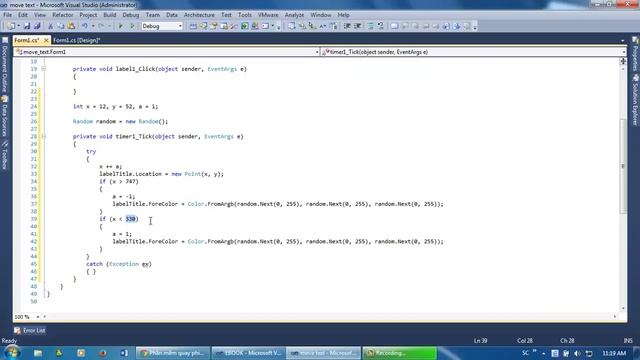640x360 pixels.
Task: Start debugging with the green play icon
Action: click(121, 26)
